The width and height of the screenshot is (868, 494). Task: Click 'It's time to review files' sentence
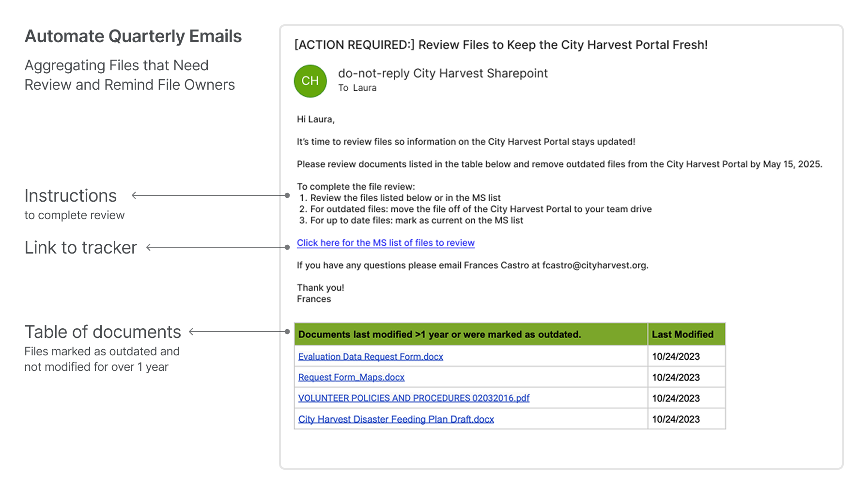point(466,142)
